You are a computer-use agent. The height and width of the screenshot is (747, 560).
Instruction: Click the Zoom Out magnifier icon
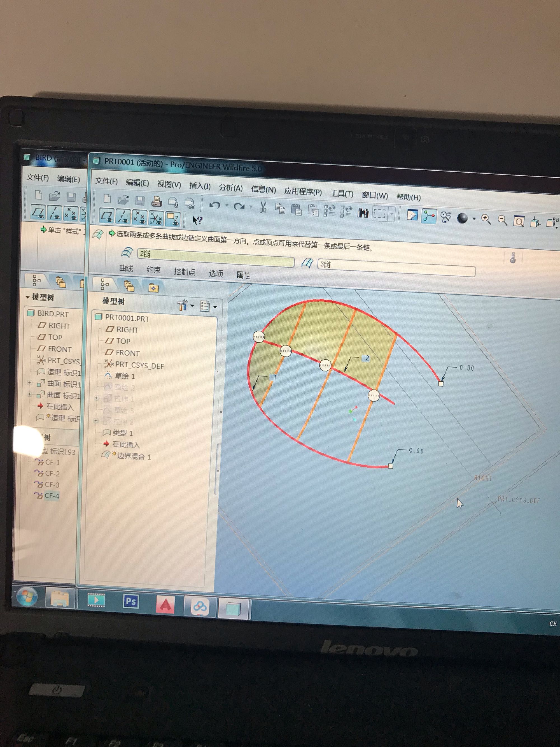tap(502, 220)
